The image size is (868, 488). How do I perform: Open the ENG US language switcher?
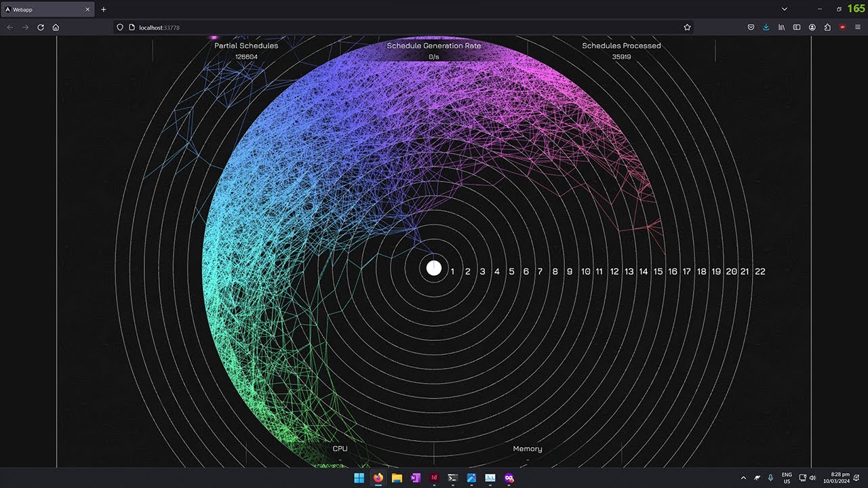click(787, 478)
